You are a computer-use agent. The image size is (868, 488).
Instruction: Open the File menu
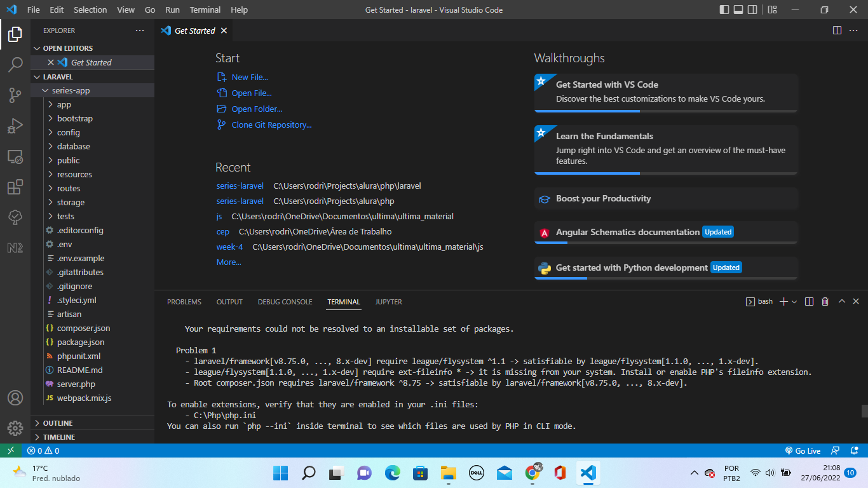click(x=33, y=10)
